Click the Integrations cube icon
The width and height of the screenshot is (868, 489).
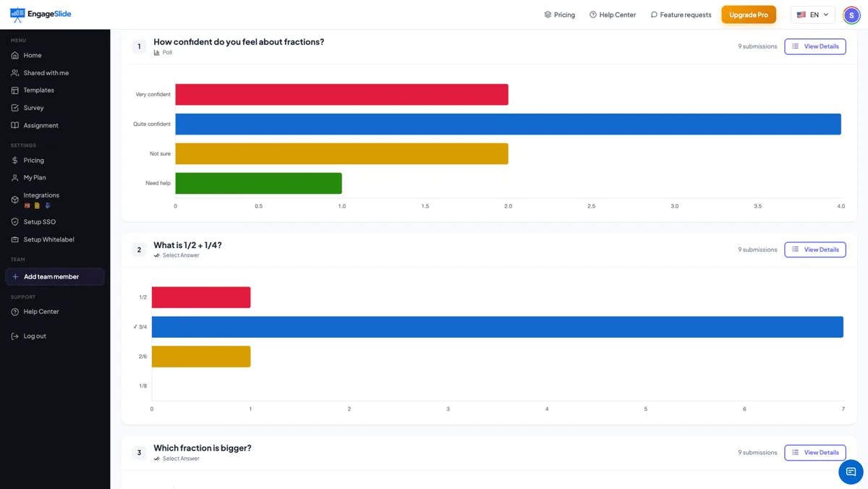(x=15, y=200)
